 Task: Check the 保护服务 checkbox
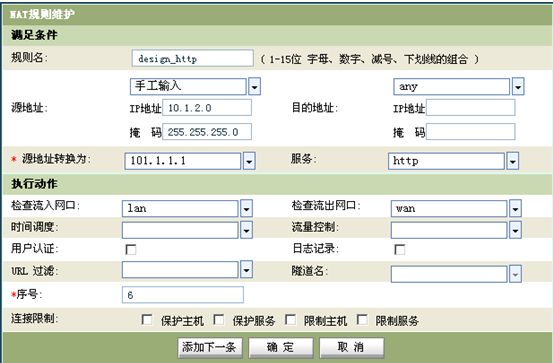(219, 320)
